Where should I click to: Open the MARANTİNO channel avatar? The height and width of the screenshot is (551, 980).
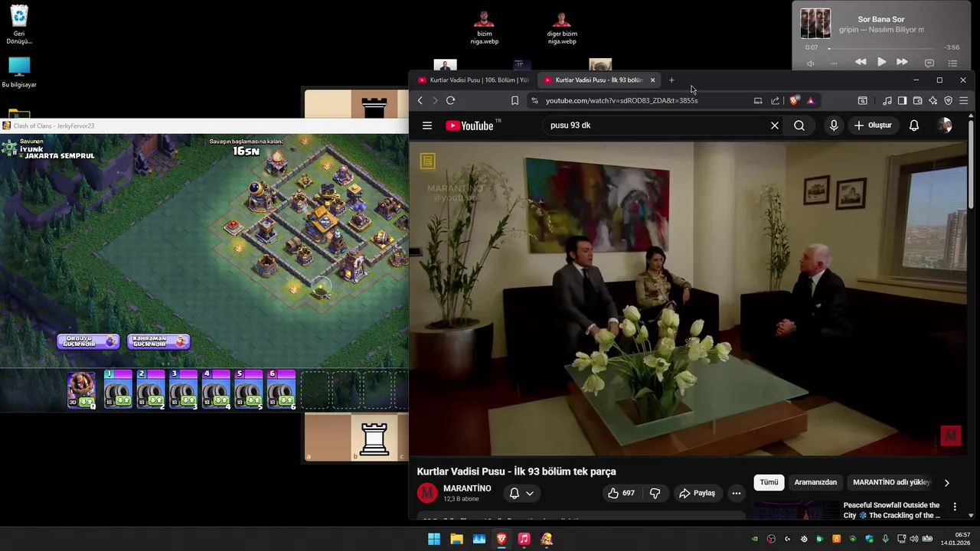(427, 493)
